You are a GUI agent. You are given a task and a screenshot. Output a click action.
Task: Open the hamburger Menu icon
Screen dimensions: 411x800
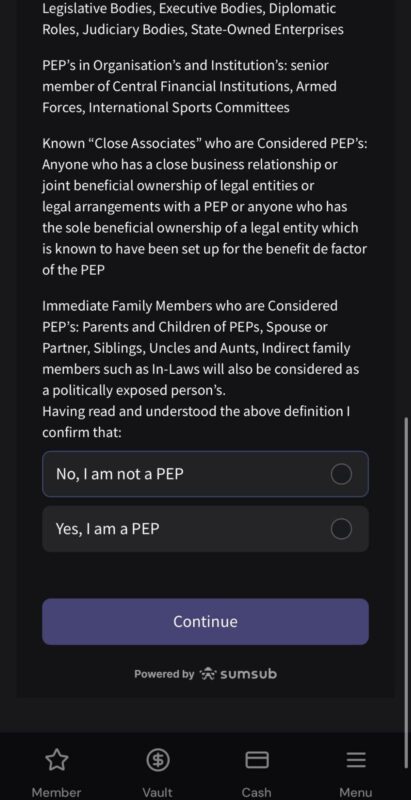click(356, 760)
